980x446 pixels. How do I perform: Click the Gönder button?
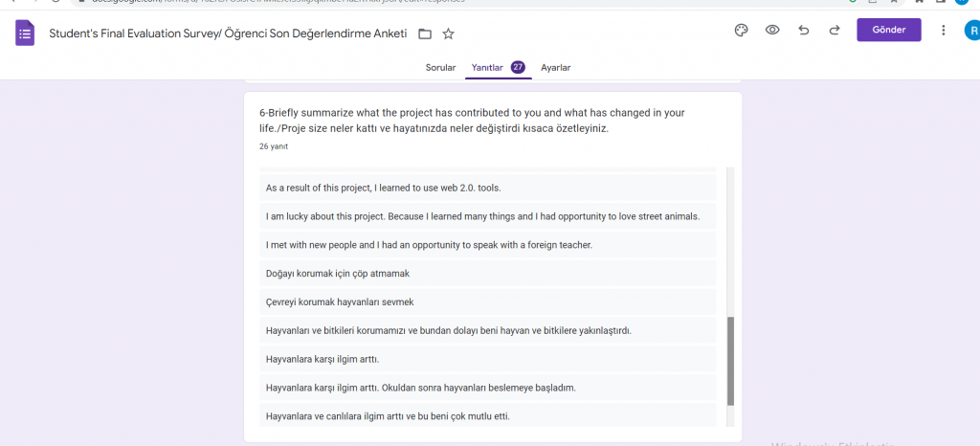888,30
